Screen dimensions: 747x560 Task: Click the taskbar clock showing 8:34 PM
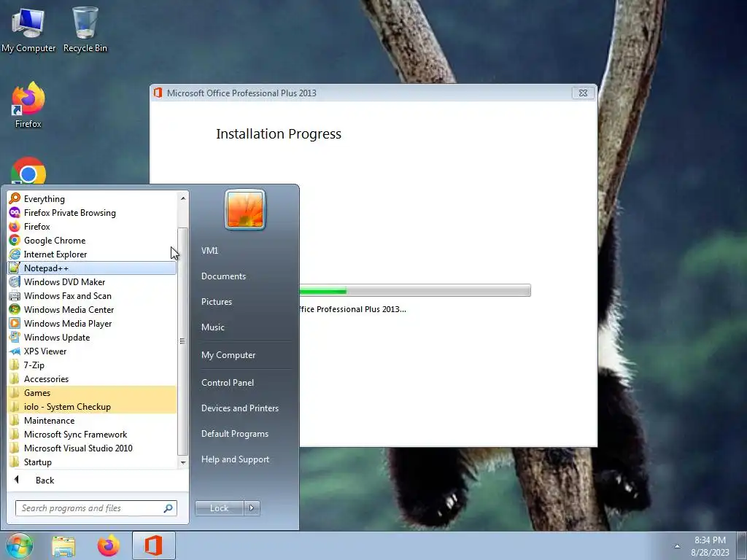click(710, 546)
